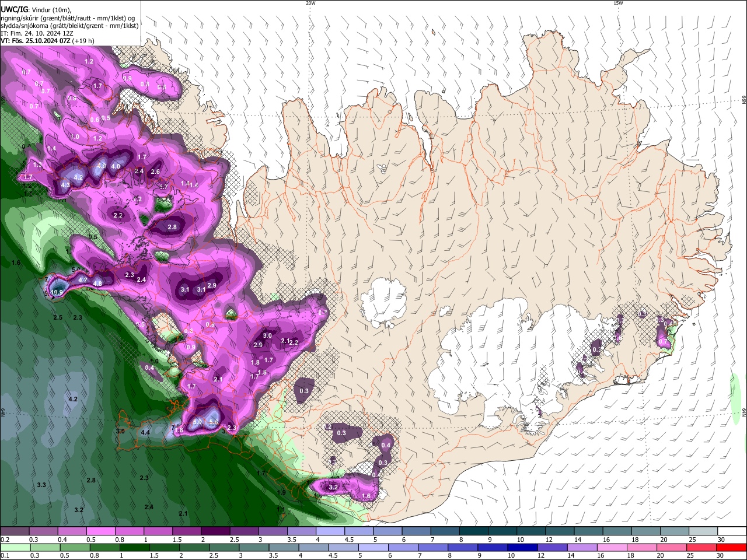This screenshot has width=747, height=560.
Task: Click the 64N latitude label on right edge
Action: [x=744, y=412]
